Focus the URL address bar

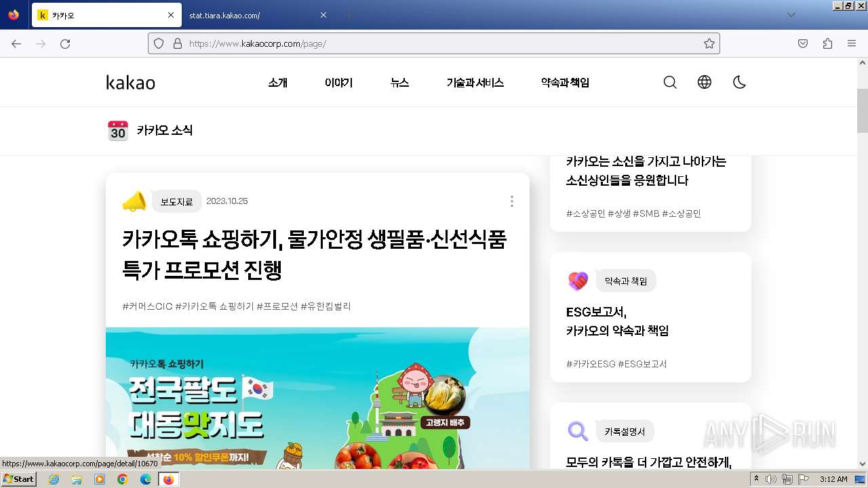pyautogui.click(x=434, y=43)
